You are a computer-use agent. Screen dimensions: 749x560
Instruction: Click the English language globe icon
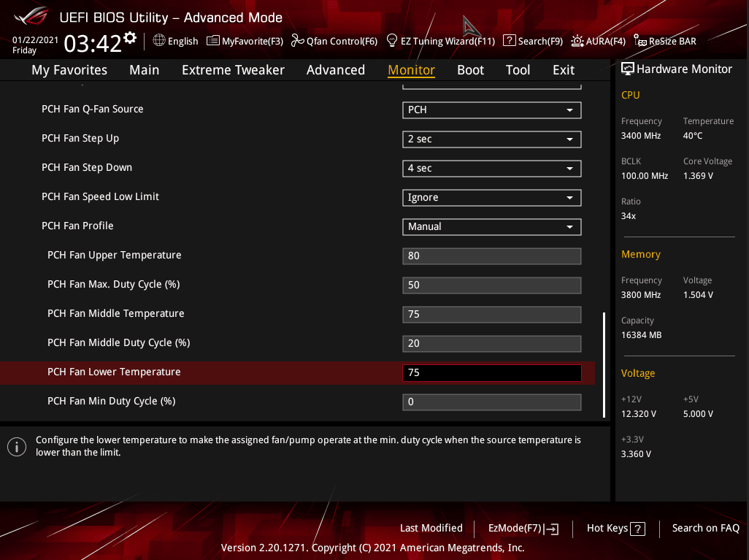pos(158,41)
